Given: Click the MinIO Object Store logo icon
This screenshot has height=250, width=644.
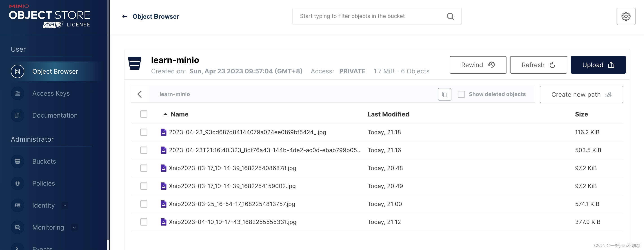Looking at the screenshot, I should (x=49, y=16).
